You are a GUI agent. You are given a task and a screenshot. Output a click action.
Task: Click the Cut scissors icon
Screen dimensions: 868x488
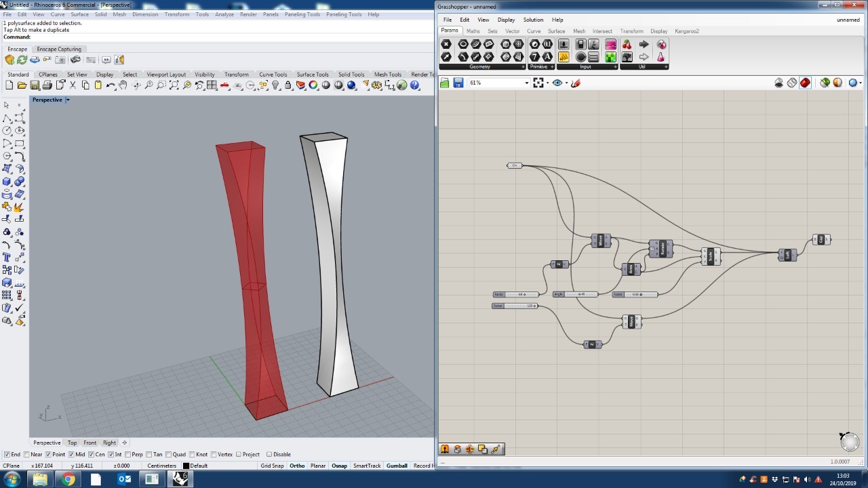[x=73, y=85]
